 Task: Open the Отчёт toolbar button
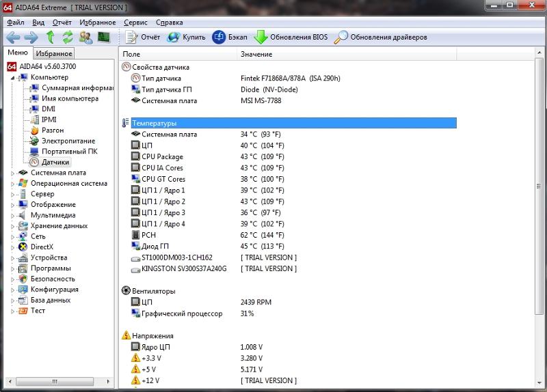tap(143, 38)
